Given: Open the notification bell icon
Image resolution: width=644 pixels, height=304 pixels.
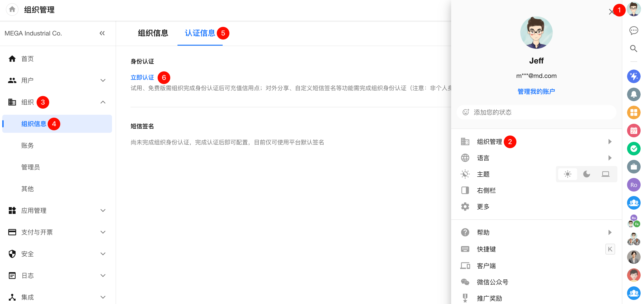Looking at the screenshot, I should tap(634, 94).
